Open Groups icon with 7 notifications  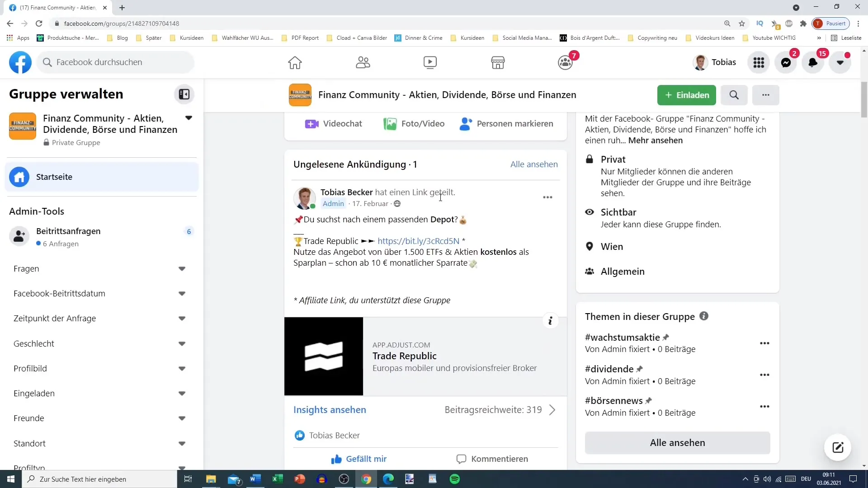(566, 62)
